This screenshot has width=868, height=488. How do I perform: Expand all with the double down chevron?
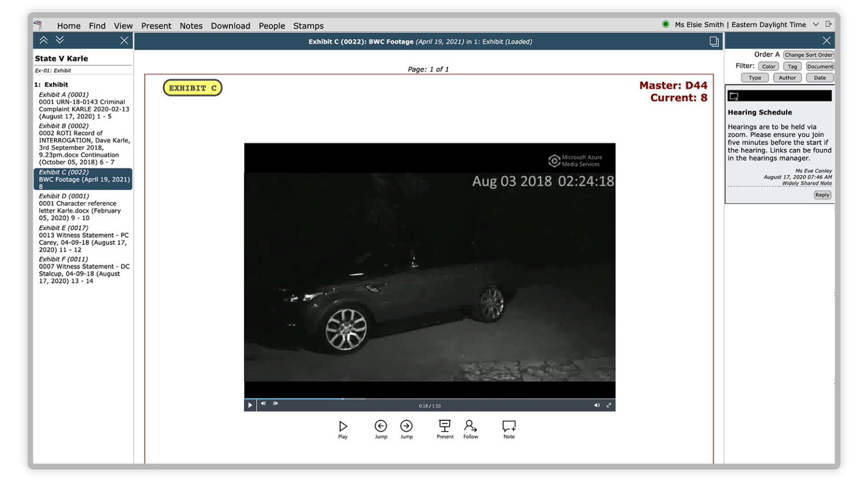(x=59, y=40)
